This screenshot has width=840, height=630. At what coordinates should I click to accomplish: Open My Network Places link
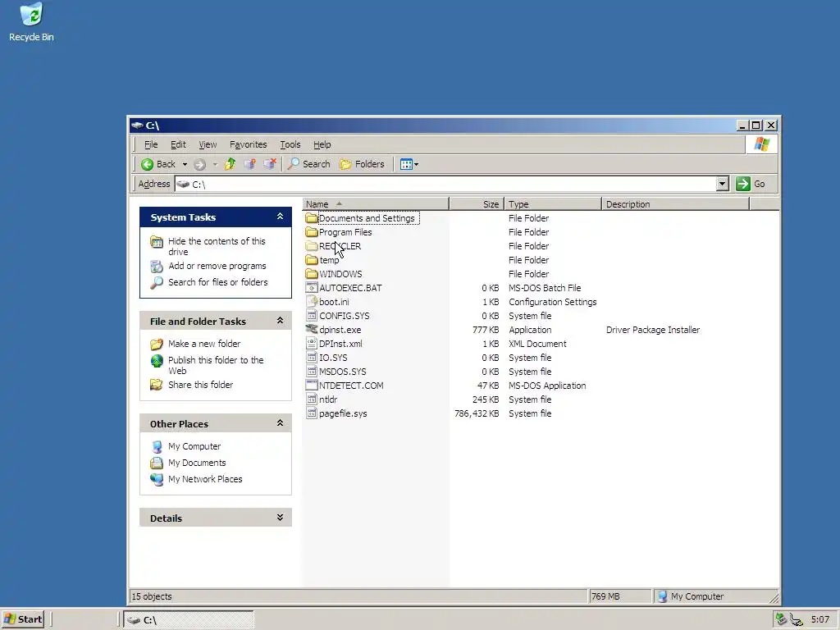coord(204,479)
